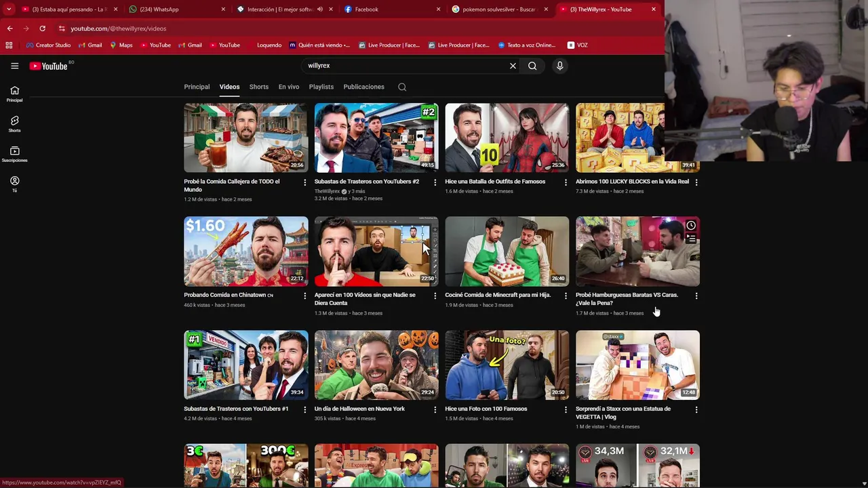Open the Chinatown $1.60 video thumbnail
The width and height of the screenshot is (868, 488).
tap(245, 251)
